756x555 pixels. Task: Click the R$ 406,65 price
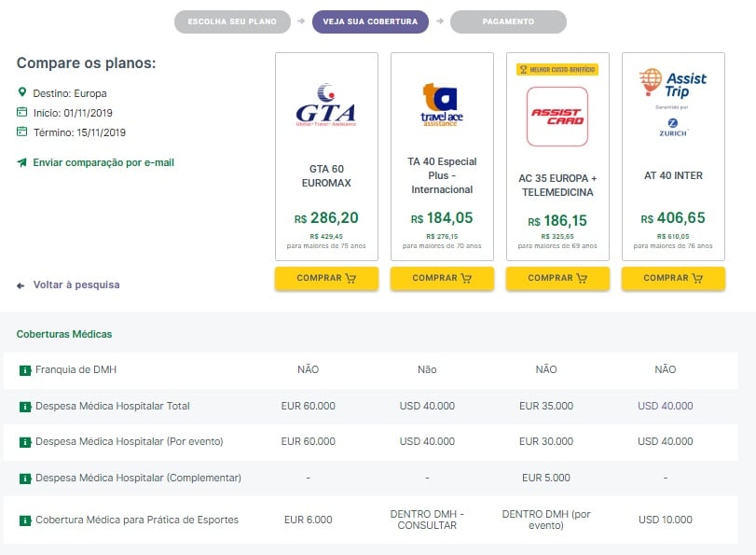673,218
